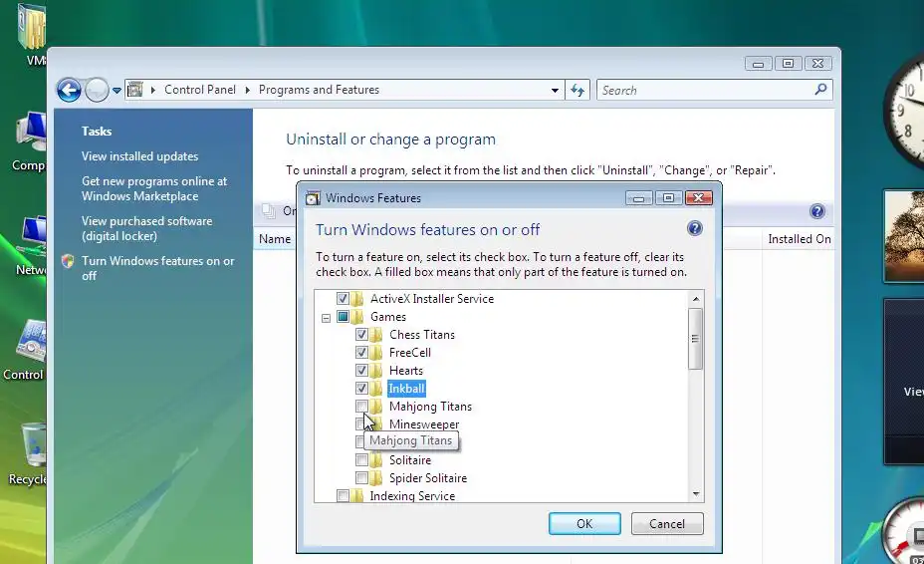Check the Mahjong Titans checkbox

click(361, 406)
